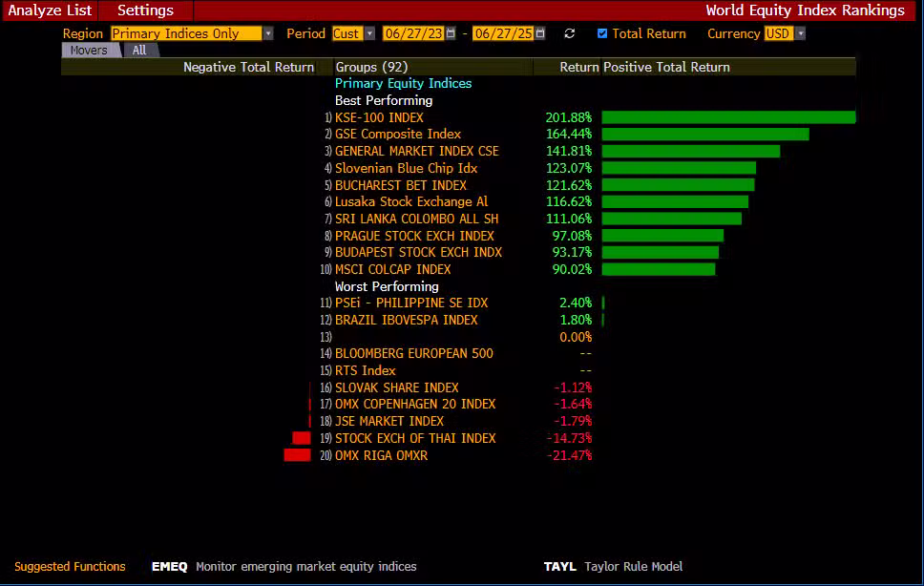Click the start date field 06/27/23
The width and height of the screenshot is (924, 586).
413,33
